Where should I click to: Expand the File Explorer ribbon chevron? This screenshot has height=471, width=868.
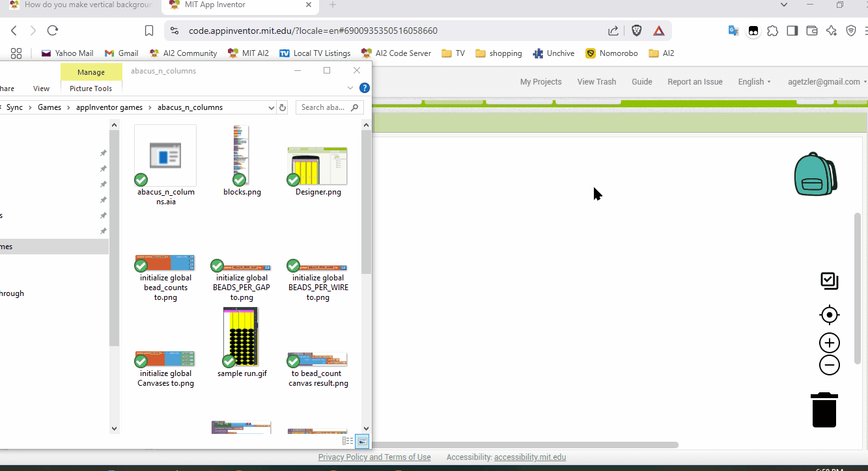click(350, 88)
